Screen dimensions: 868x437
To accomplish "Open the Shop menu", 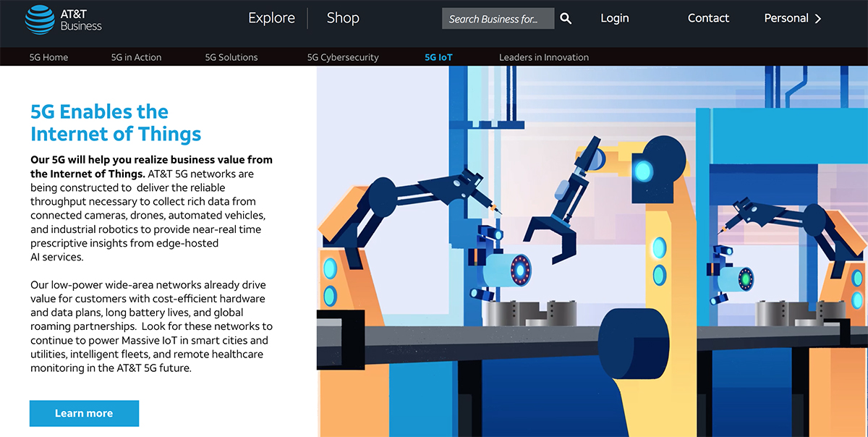I will tap(343, 18).
